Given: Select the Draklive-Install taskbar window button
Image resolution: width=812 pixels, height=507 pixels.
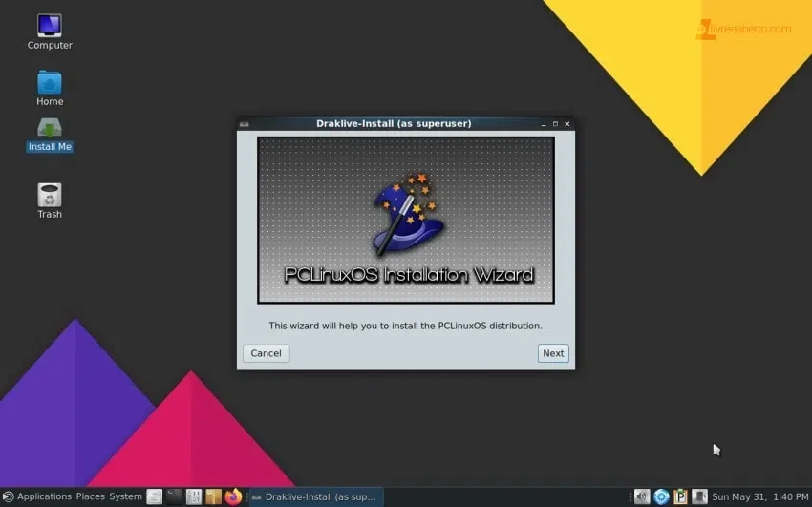Looking at the screenshot, I should tap(316, 496).
